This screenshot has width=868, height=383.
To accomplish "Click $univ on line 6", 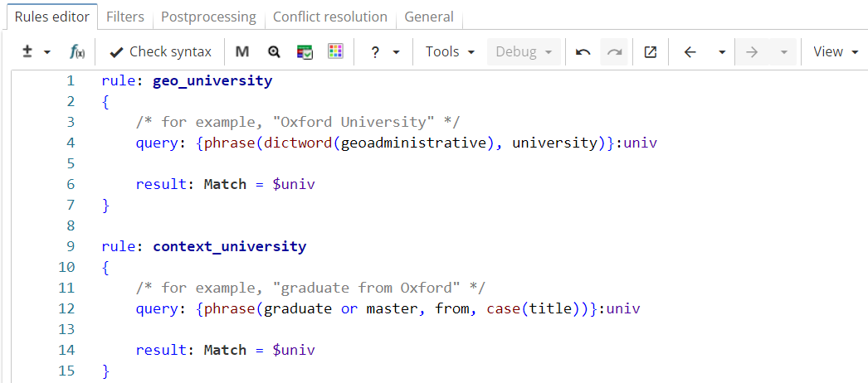I will 294,185.
